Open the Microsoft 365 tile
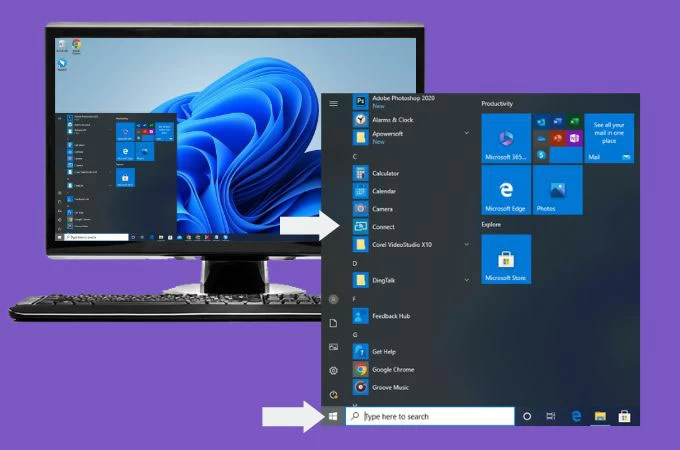 506,138
